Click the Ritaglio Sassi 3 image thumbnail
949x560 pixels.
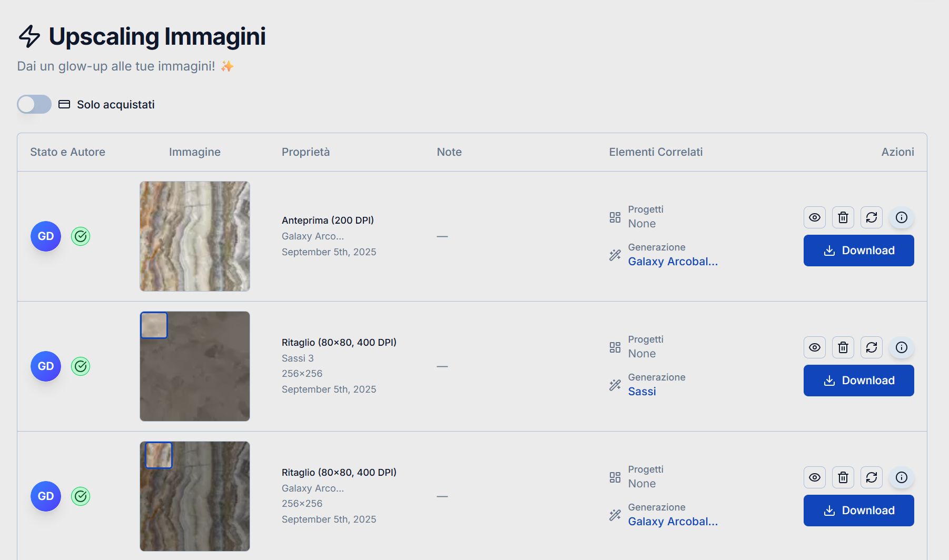194,366
